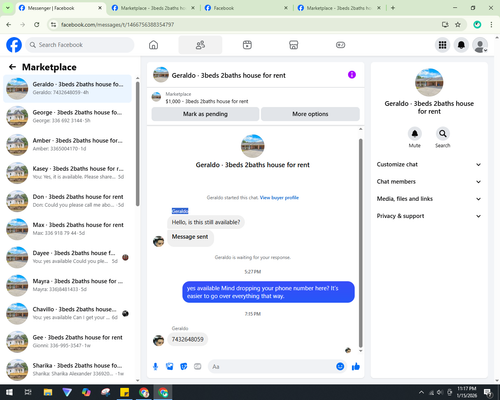The width and height of the screenshot is (500, 400).
Task: Open a new browser tab
Action: coord(393,8)
